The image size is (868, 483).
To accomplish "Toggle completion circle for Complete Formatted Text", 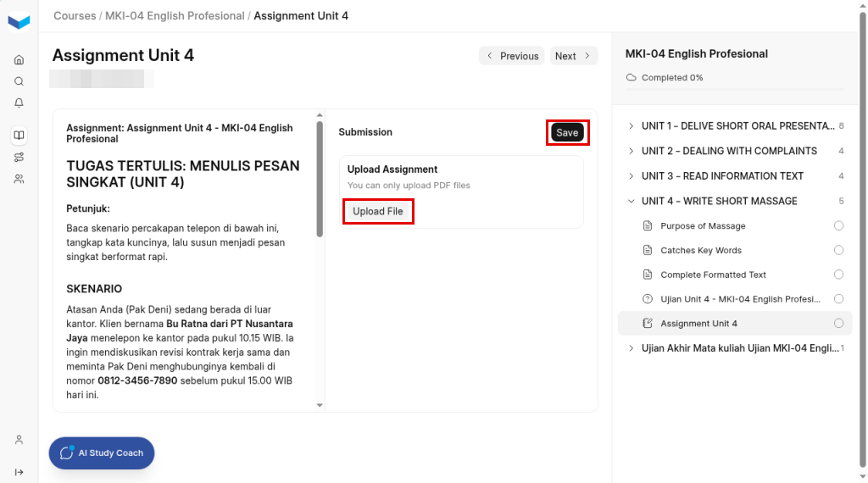I will pyautogui.click(x=838, y=275).
